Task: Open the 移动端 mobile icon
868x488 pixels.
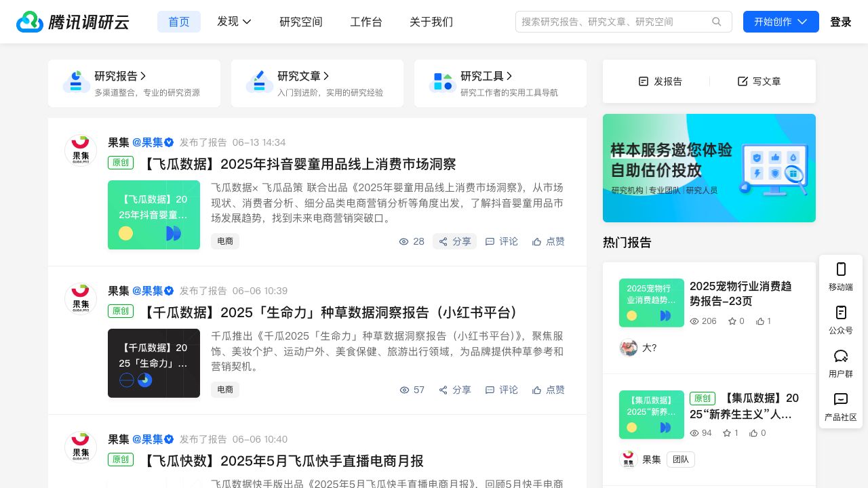Action: [x=841, y=275]
